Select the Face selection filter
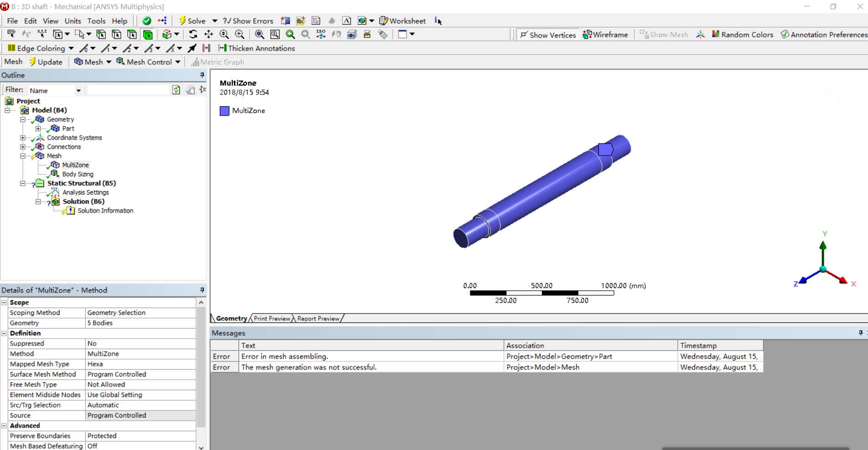 pyautogui.click(x=132, y=34)
